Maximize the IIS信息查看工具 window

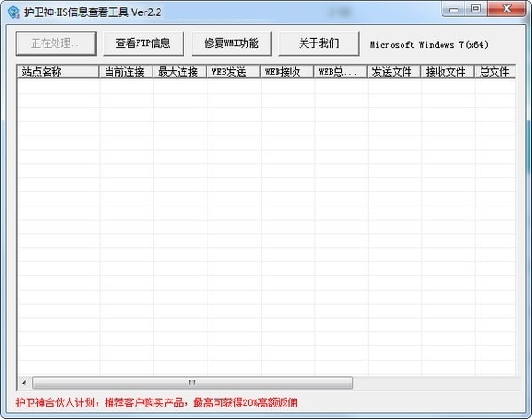(476, 9)
